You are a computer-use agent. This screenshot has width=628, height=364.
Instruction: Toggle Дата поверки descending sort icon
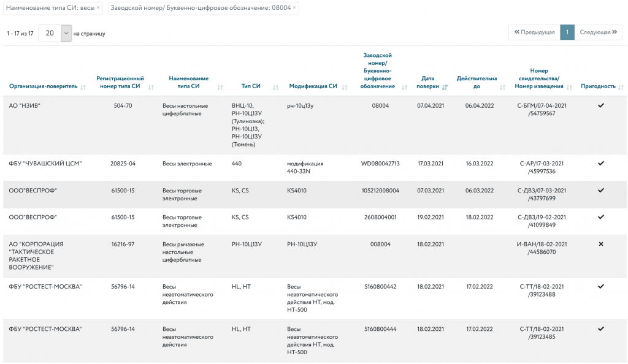445,87
